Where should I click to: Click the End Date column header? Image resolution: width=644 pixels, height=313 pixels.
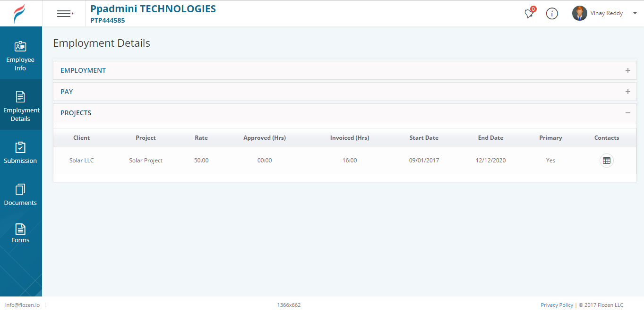pos(490,138)
